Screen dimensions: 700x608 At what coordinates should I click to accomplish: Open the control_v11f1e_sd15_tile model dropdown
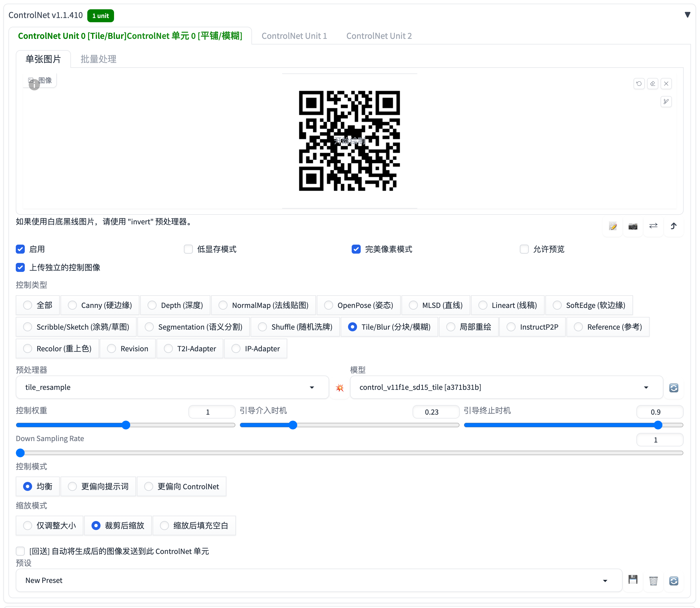(x=506, y=387)
